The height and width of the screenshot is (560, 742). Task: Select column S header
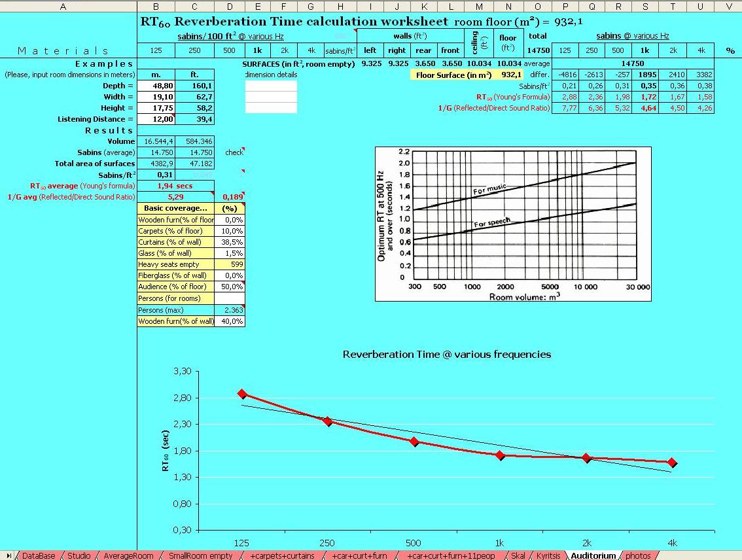click(x=645, y=7)
